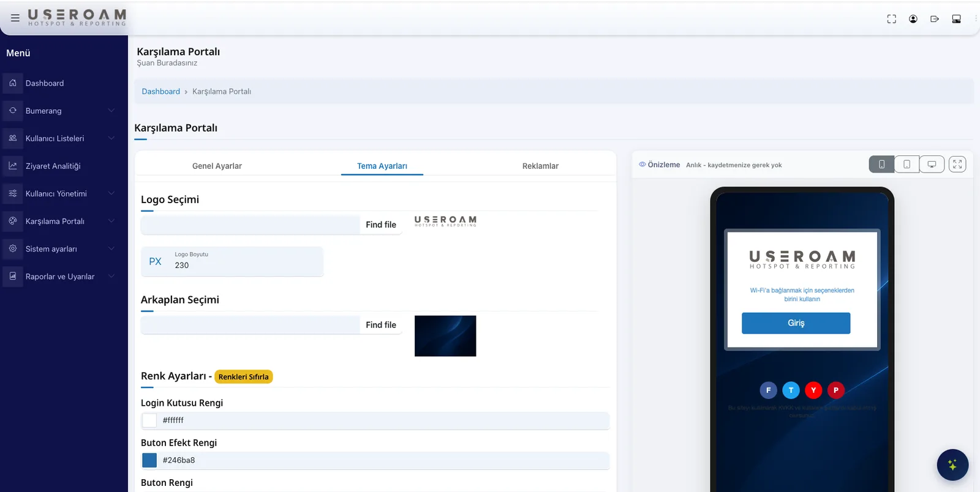Screen dimensions: 980x492
Task: Open the Reklamlar tab
Action: click(540, 166)
